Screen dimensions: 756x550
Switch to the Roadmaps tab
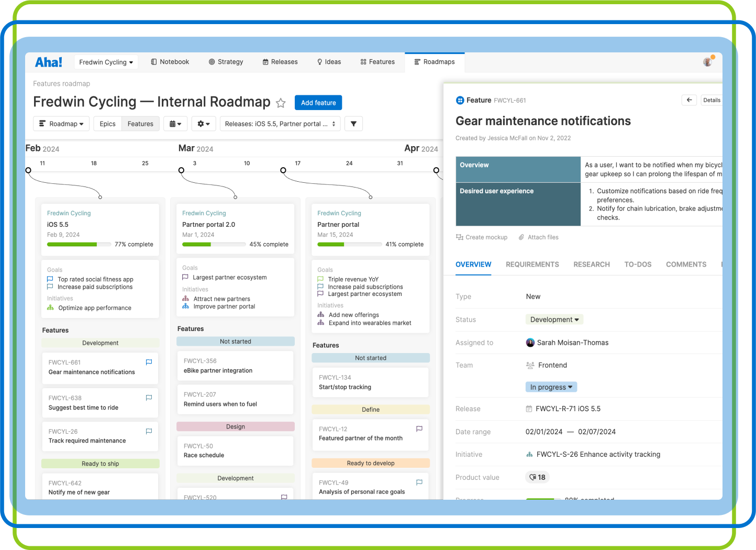click(x=435, y=62)
